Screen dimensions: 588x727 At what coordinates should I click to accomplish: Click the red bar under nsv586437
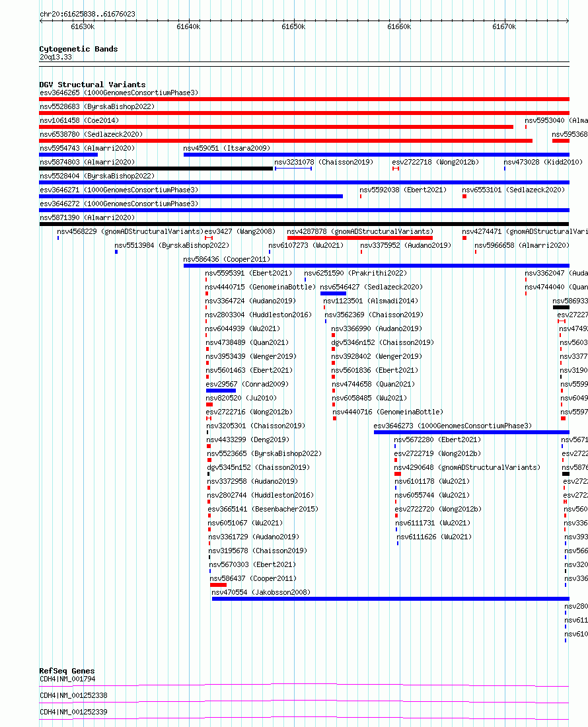coord(218,585)
